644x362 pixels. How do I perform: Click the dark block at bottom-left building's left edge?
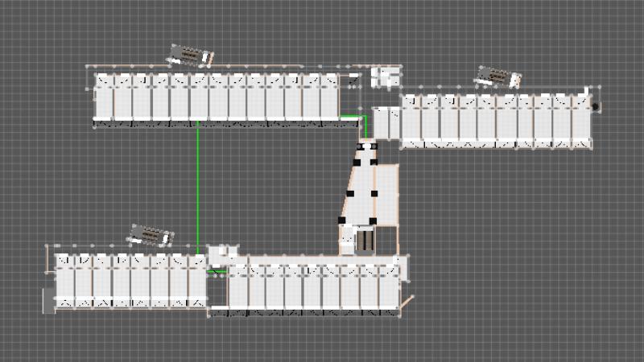(x=48, y=300)
